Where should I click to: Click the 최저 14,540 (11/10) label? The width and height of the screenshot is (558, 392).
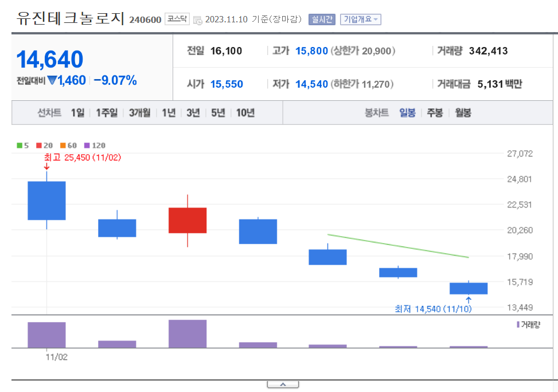(x=433, y=309)
